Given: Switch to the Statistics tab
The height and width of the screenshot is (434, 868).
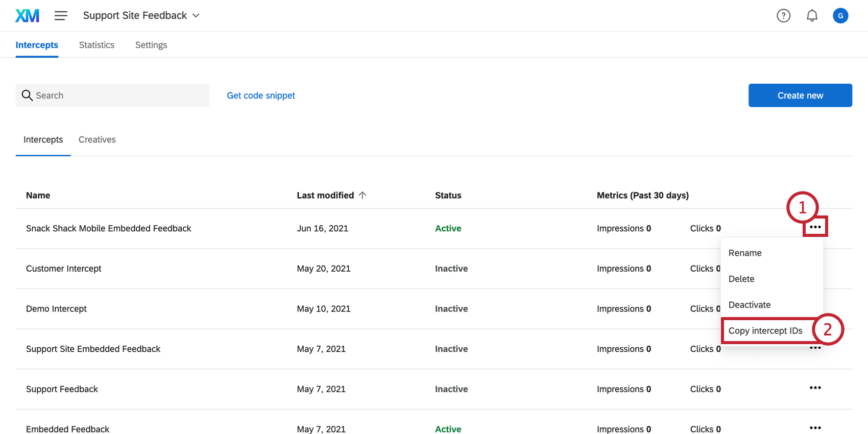Looking at the screenshot, I should [x=97, y=45].
